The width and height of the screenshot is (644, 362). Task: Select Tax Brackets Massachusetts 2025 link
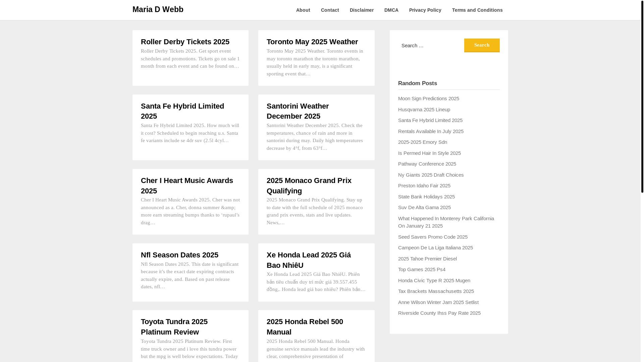coord(436,291)
